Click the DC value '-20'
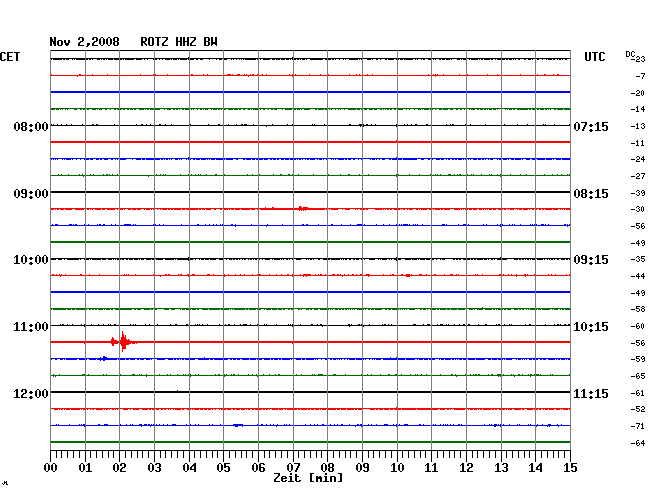650x494 pixels. 638,93
